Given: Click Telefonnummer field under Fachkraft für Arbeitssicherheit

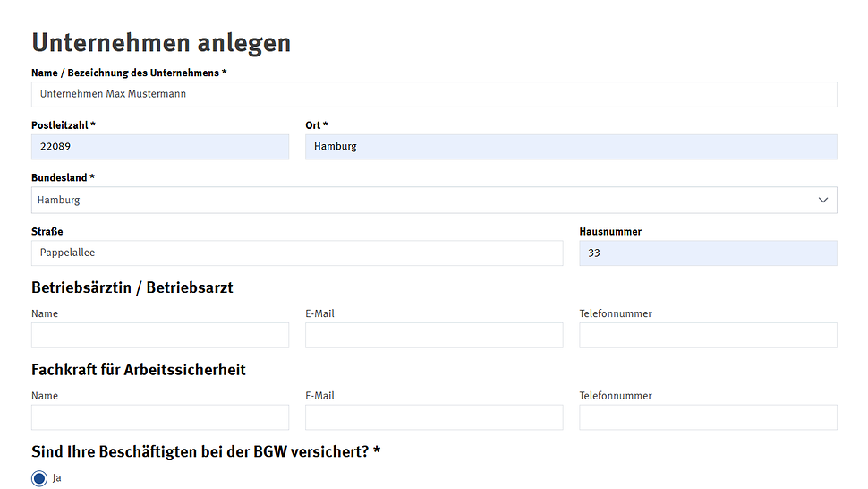Looking at the screenshot, I should (708, 417).
